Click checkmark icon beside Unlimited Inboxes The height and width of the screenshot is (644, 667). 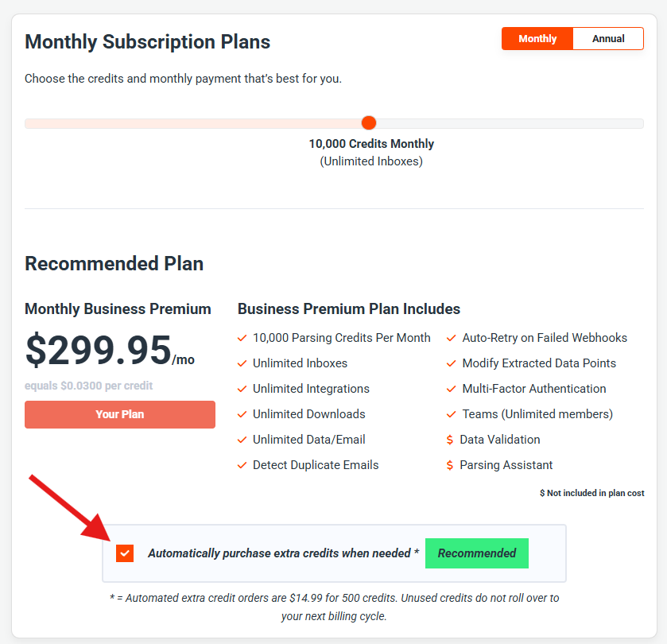click(242, 363)
